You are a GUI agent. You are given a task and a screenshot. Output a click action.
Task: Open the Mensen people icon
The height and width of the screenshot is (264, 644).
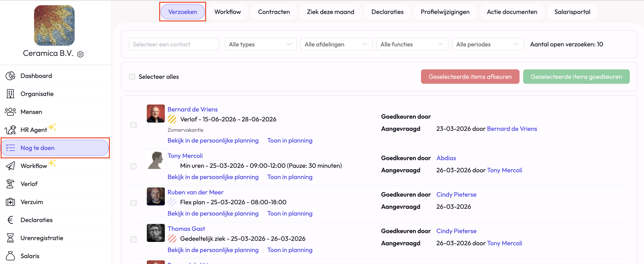(10, 112)
